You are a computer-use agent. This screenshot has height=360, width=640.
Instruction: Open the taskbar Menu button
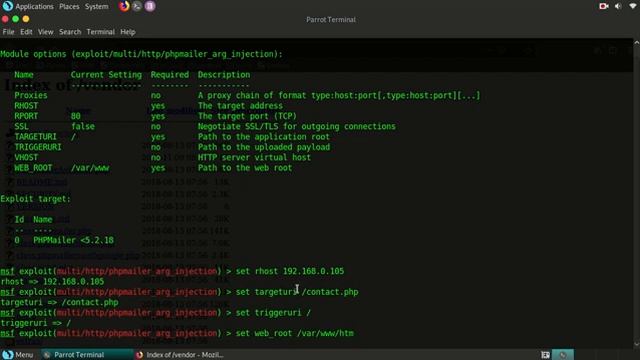tap(18, 355)
